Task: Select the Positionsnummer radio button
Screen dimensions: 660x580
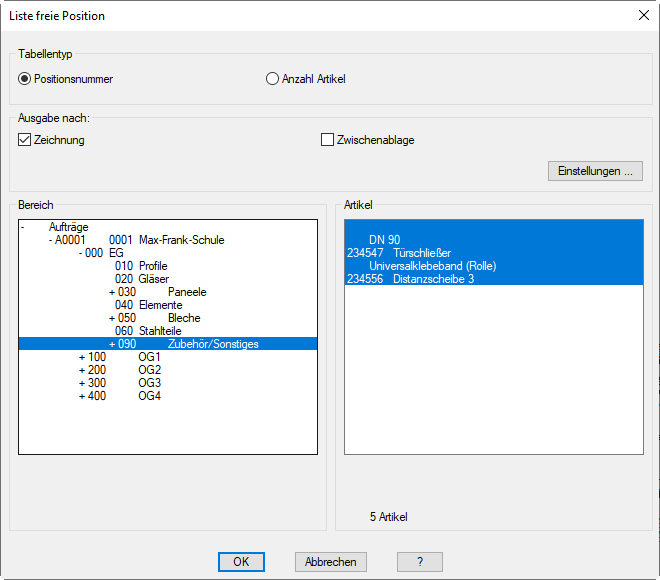Action: 25,79
